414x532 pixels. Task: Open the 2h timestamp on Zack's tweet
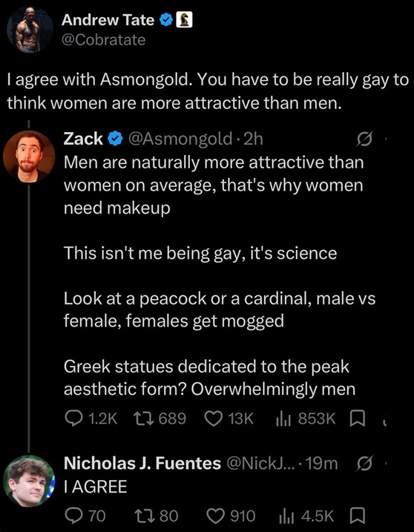[x=254, y=139]
